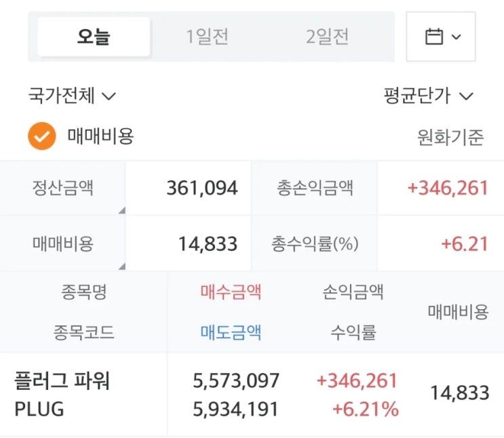Switch to the 2일전 tab

point(329,37)
